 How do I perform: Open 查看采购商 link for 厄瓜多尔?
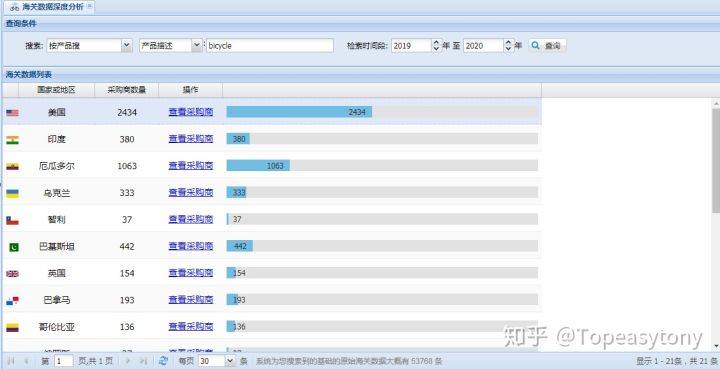point(191,166)
